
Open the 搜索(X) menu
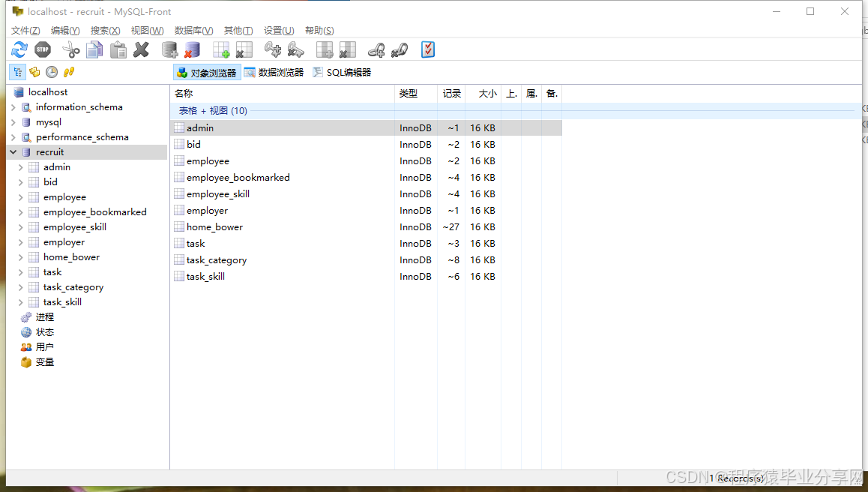point(105,31)
